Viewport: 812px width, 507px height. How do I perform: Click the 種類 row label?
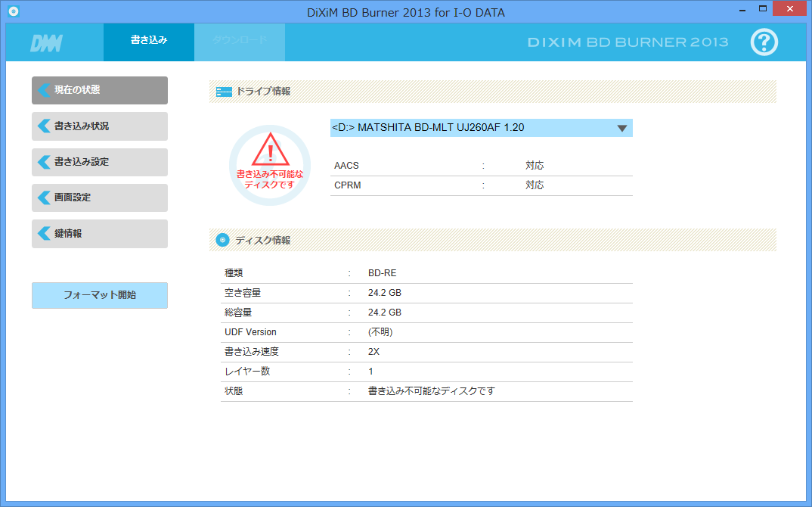pyautogui.click(x=234, y=273)
